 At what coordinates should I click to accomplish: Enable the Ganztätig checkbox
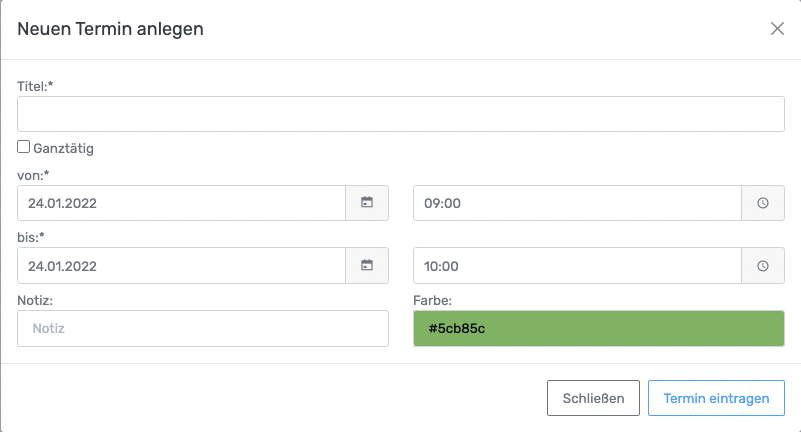pyautogui.click(x=24, y=147)
